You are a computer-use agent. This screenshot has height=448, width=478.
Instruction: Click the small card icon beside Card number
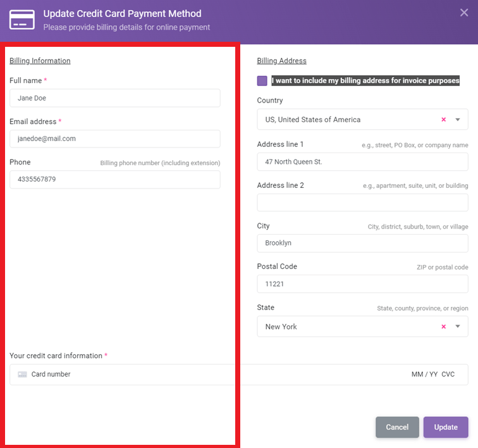click(x=23, y=375)
